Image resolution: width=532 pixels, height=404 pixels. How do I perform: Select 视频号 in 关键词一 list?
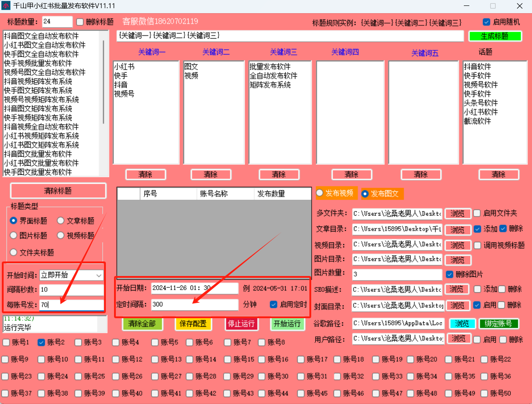coord(124,94)
